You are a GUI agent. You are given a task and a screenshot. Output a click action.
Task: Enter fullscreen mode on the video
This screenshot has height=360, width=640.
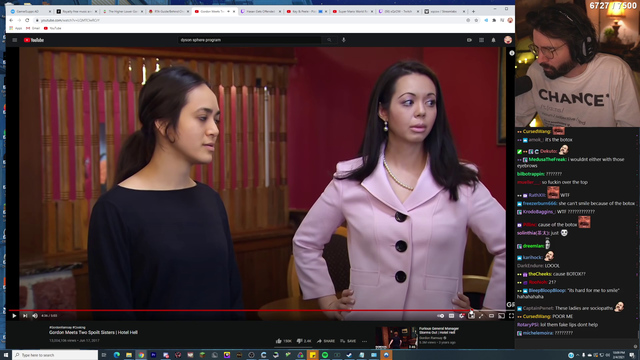coord(511,316)
